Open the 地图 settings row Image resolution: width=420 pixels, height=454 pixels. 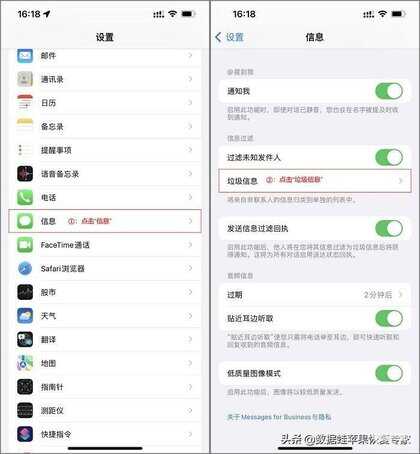point(105,363)
